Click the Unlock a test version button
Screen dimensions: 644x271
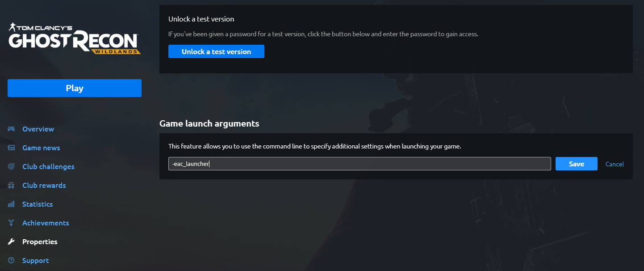(x=216, y=51)
